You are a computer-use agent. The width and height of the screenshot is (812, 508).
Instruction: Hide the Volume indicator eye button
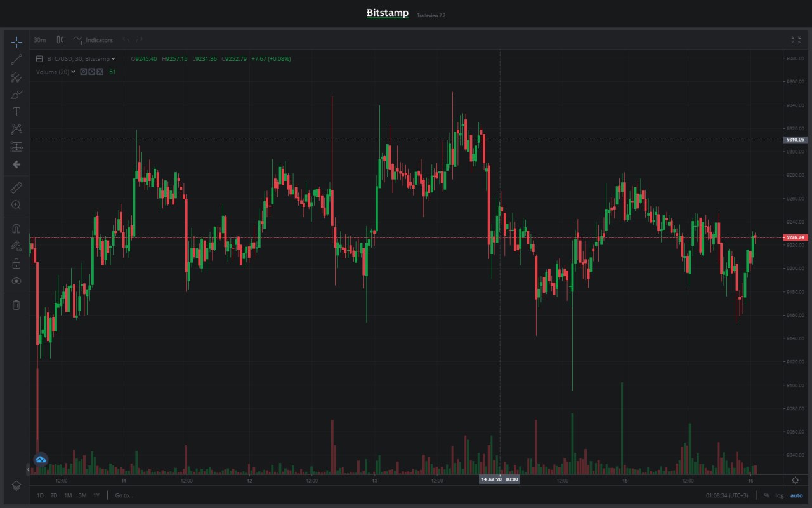[x=84, y=72]
